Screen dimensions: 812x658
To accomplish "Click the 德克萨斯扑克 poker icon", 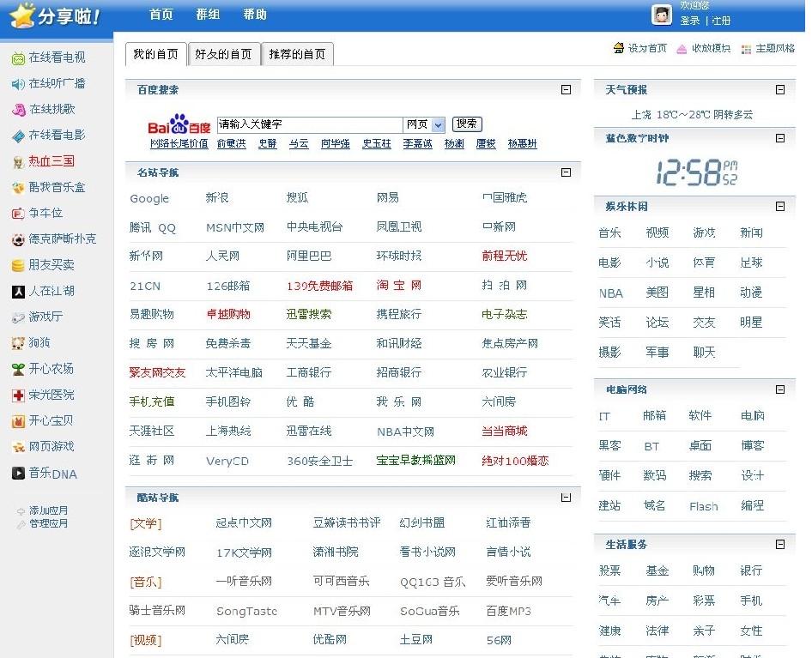I will coord(18,239).
